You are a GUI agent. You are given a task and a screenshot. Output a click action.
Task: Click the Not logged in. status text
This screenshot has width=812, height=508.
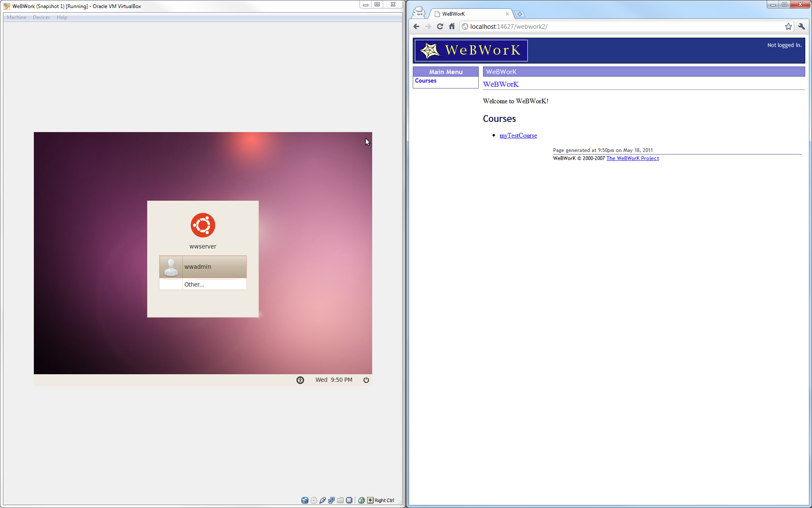click(x=785, y=45)
